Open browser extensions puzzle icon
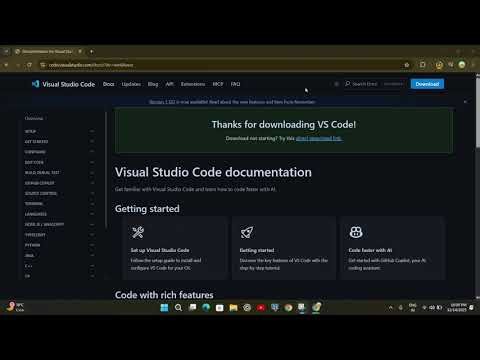Screen dimensions: 480x360 pos(422,65)
